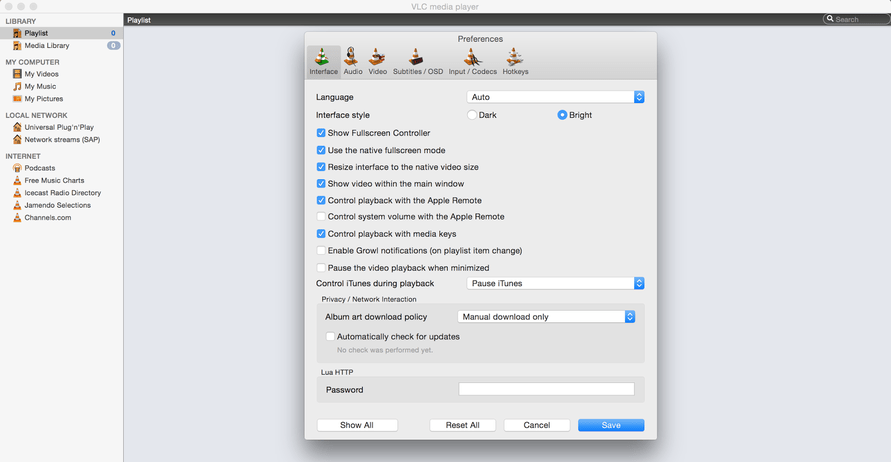The height and width of the screenshot is (462, 891).
Task: Enable Growl notifications checkbox
Action: click(321, 251)
